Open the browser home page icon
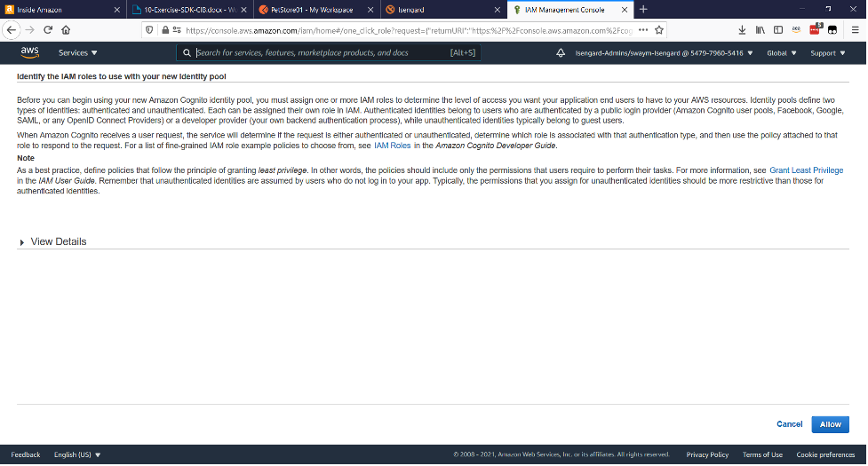Image resolution: width=868 pixels, height=466 pixels. click(66, 30)
